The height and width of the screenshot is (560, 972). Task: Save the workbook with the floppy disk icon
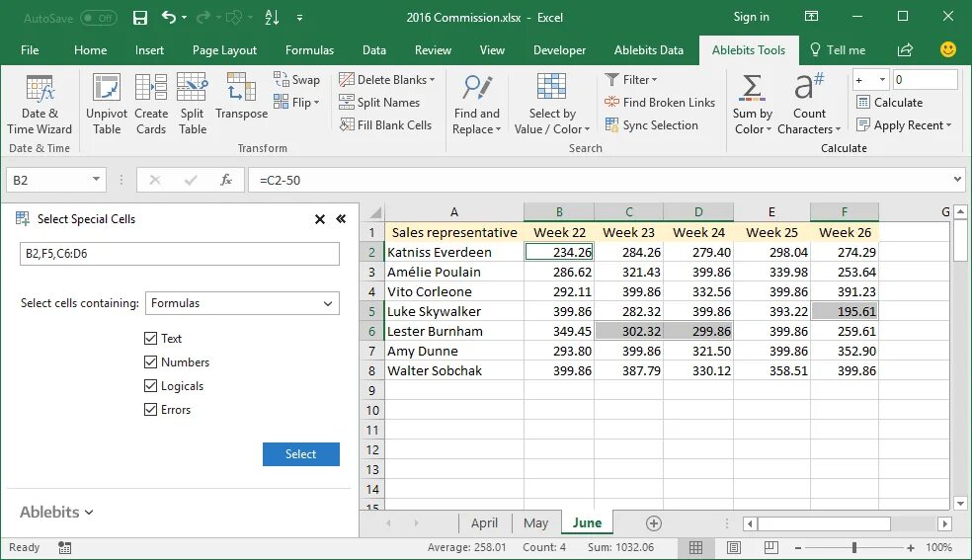coord(140,18)
